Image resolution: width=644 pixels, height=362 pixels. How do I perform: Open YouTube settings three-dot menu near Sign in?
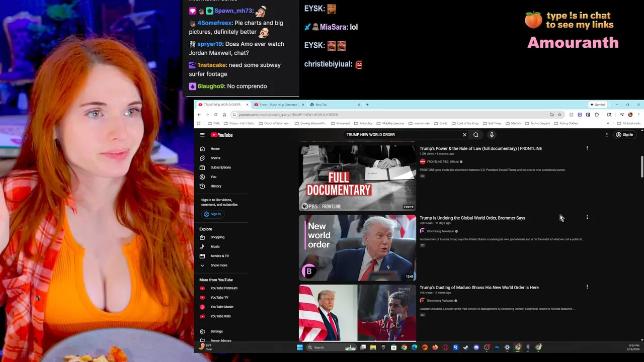[607, 135]
